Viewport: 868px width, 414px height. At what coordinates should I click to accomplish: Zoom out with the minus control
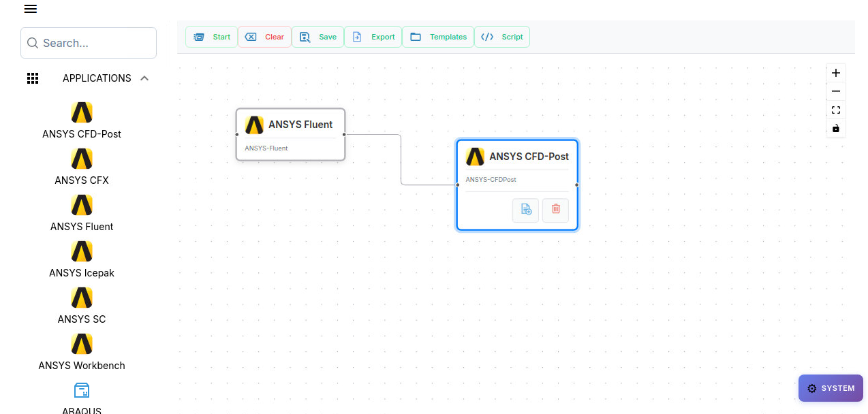[836, 91]
